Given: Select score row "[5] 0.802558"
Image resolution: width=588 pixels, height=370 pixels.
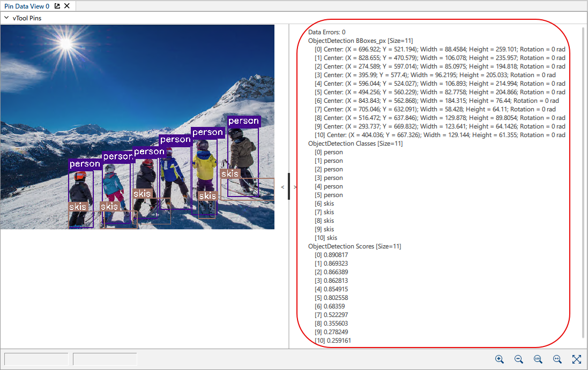Looking at the screenshot, I should 331,298.
